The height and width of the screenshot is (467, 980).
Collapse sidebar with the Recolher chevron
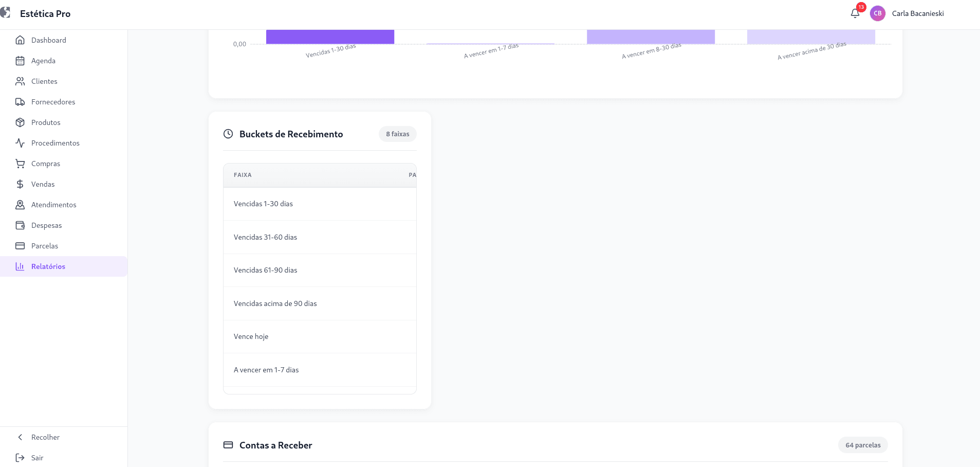(20, 437)
